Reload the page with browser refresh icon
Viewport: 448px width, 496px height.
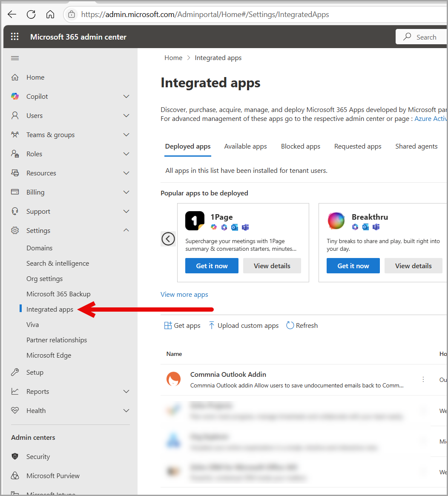31,14
